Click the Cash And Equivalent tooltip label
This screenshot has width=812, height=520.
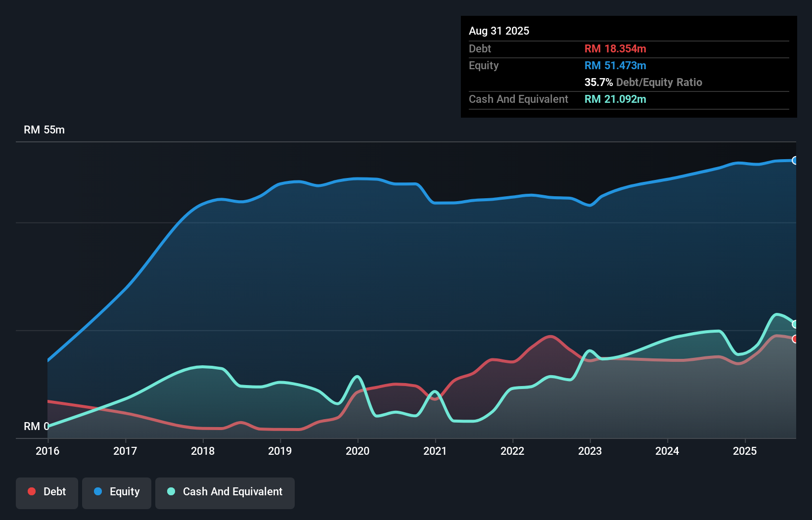click(x=518, y=99)
